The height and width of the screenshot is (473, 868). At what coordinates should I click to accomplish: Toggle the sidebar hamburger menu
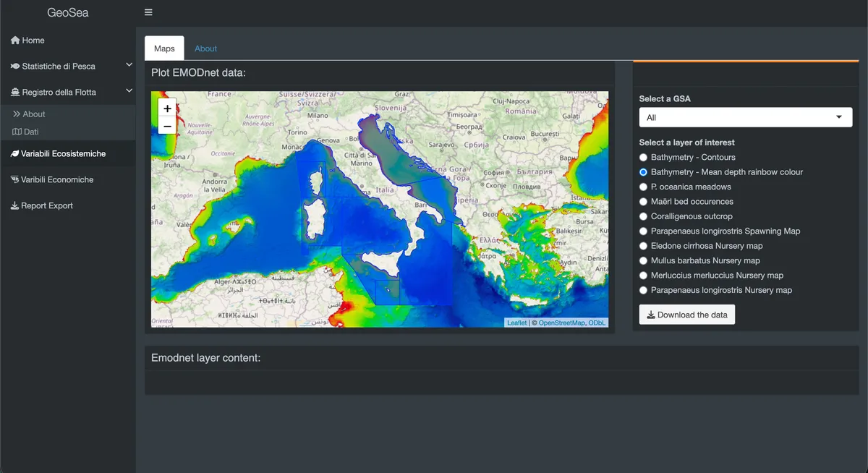tap(148, 12)
